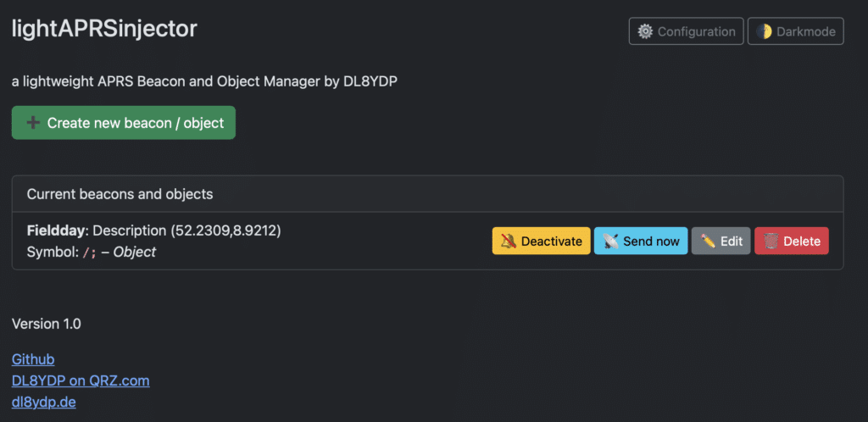Click the lightAPRSinjector title
Viewport: 868px width, 422px height.
click(104, 29)
